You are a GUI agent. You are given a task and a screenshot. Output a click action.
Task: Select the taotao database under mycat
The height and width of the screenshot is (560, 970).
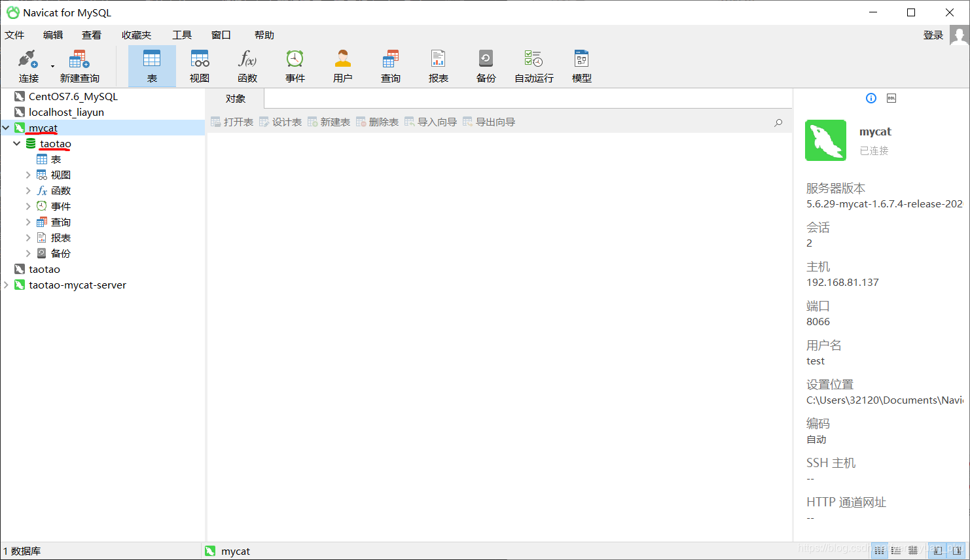(x=55, y=143)
